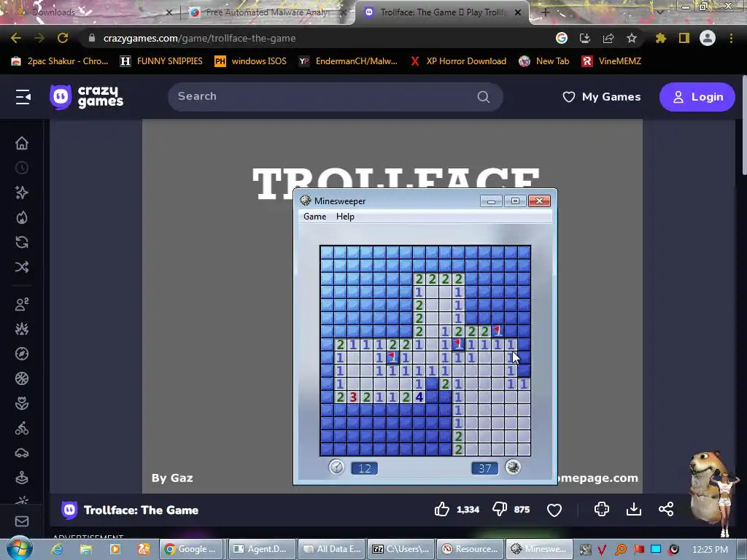The width and height of the screenshot is (747, 560).
Task: Open 2 Player games sidebar icon
Action: [x=22, y=304]
